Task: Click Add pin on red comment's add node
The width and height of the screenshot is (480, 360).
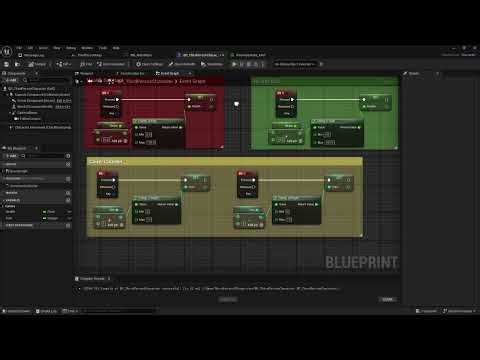Action: tap(119, 141)
